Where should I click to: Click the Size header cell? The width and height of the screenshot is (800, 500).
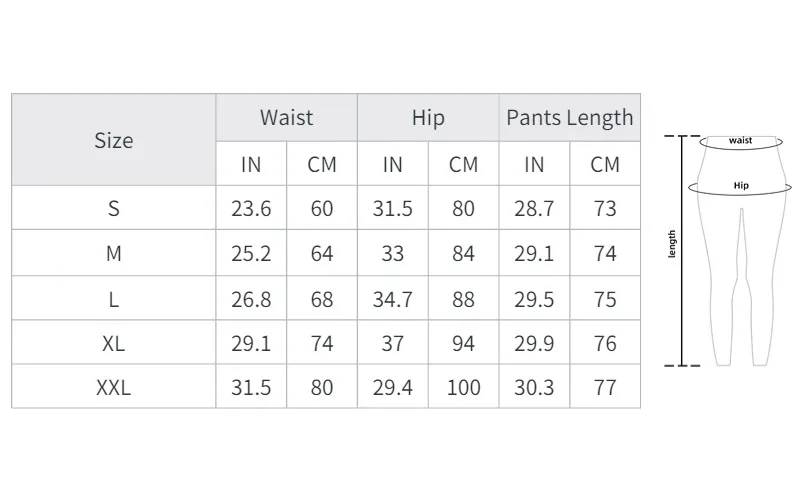click(x=114, y=140)
